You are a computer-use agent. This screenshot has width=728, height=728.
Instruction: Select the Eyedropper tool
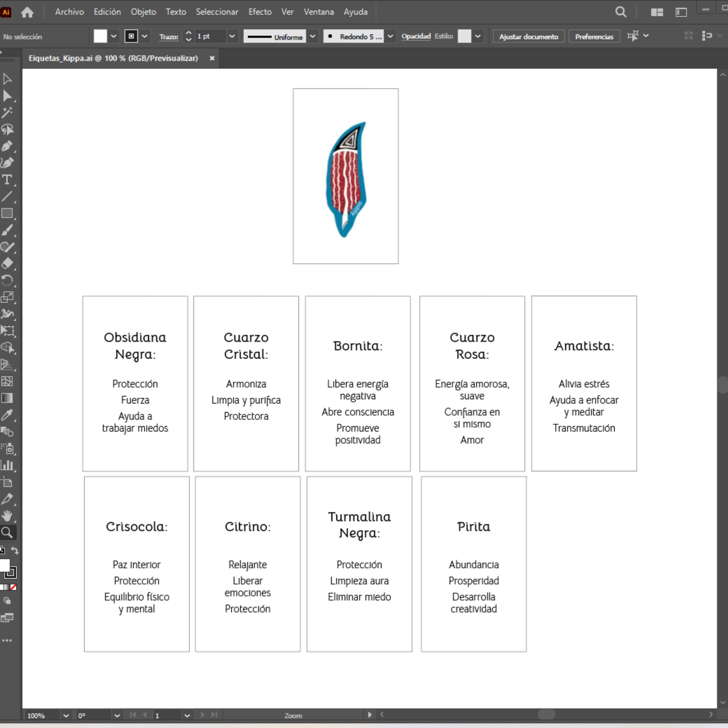click(x=8, y=416)
